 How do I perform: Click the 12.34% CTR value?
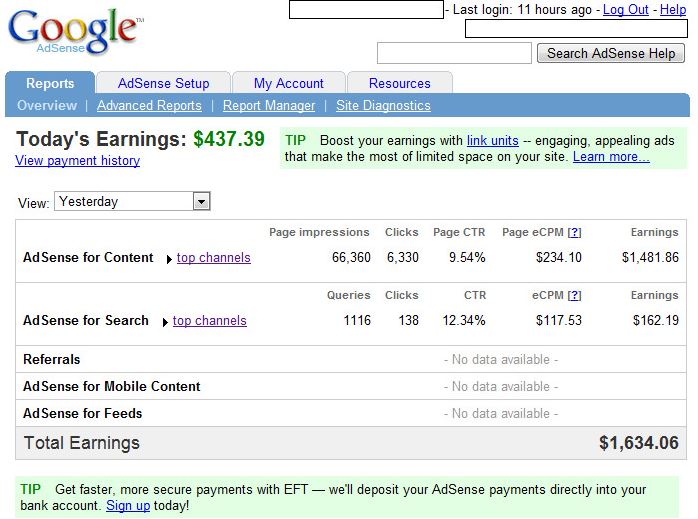[x=464, y=320]
